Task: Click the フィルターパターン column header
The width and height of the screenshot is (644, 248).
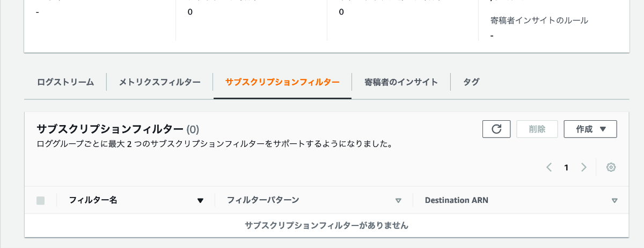Action: [263, 200]
